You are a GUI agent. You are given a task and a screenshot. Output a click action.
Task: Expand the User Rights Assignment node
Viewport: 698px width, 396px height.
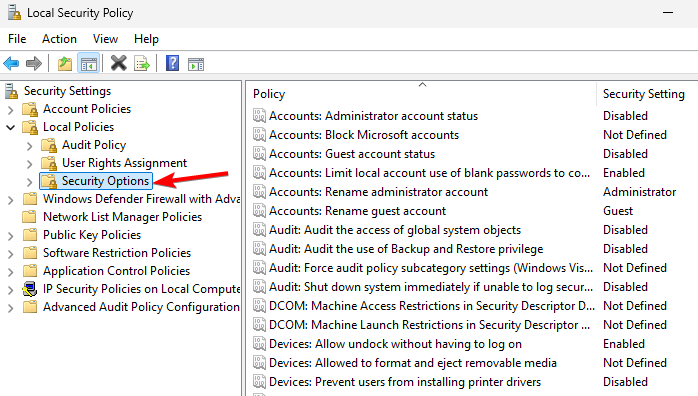(x=29, y=164)
